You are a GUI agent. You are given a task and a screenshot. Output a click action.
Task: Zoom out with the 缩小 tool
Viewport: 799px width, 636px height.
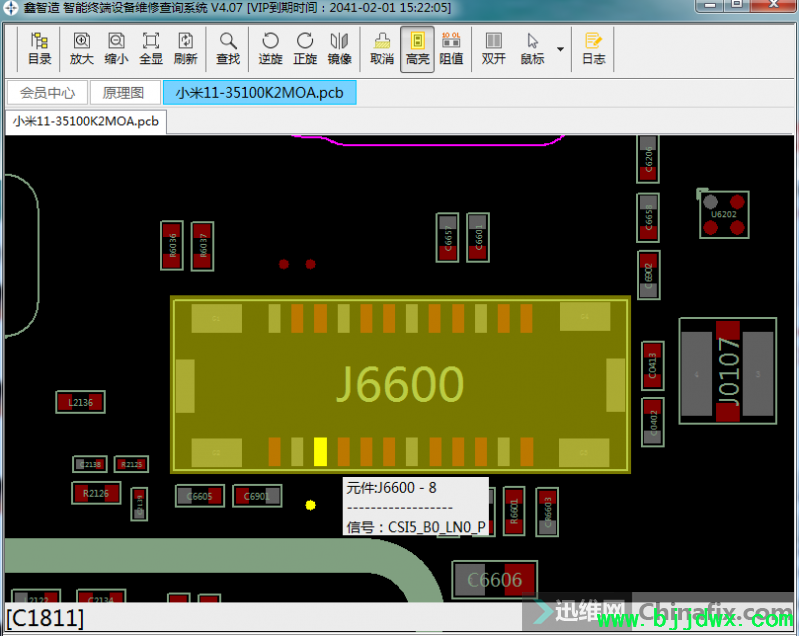[116, 49]
